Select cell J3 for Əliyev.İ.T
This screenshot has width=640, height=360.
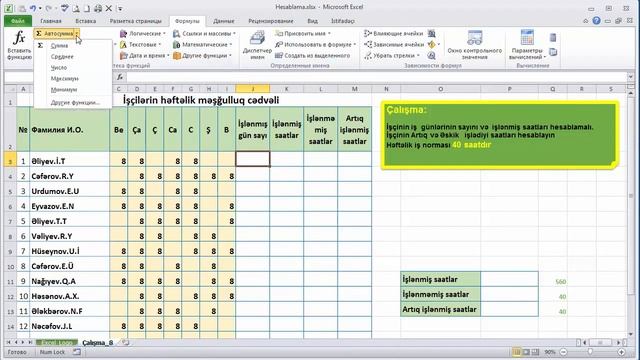pos(253,159)
